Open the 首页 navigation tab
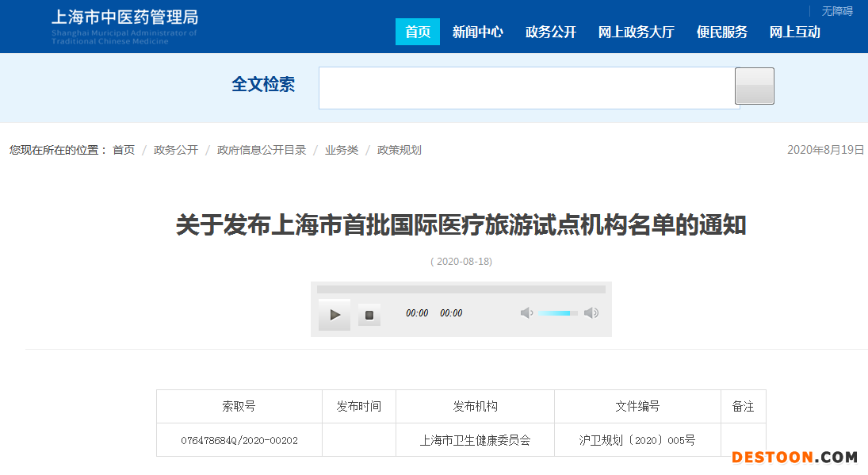868x475 pixels. click(x=417, y=32)
